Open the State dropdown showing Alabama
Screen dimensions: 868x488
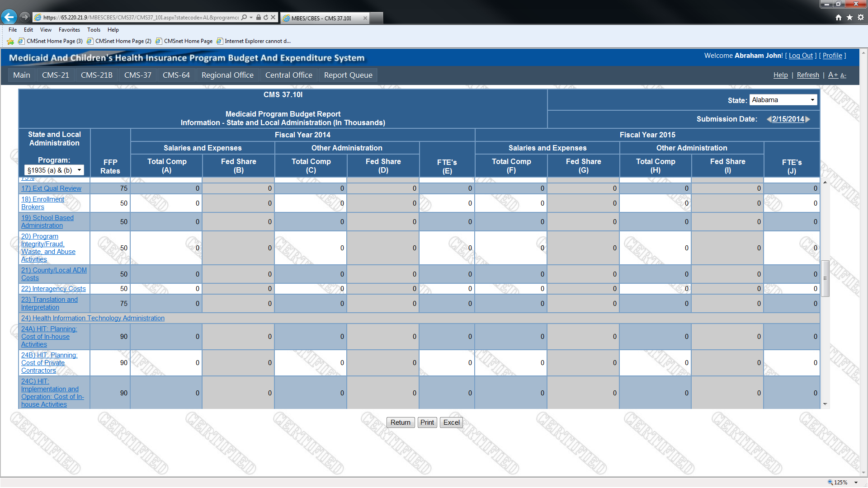click(x=783, y=100)
